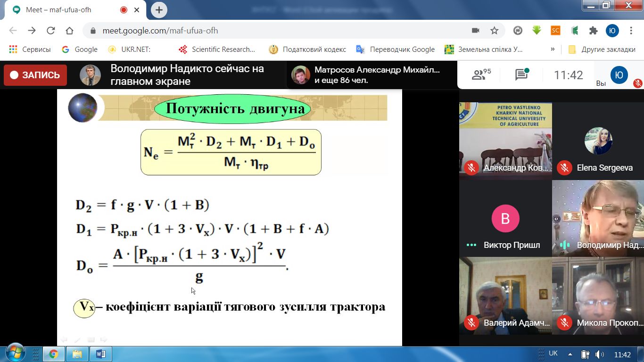The height and width of the screenshot is (362, 644).
Task: Open Матросов Александр and 86 others list
Action: pyautogui.click(x=371, y=75)
